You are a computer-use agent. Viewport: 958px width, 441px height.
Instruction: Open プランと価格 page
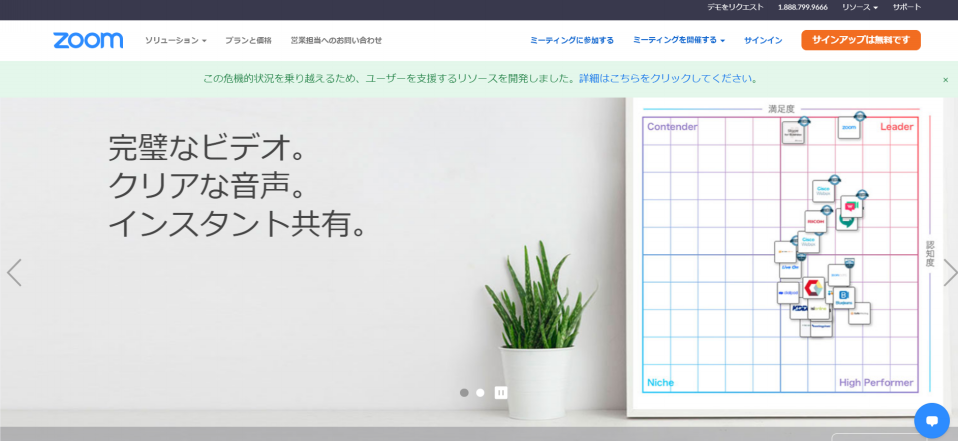click(x=248, y=40)
